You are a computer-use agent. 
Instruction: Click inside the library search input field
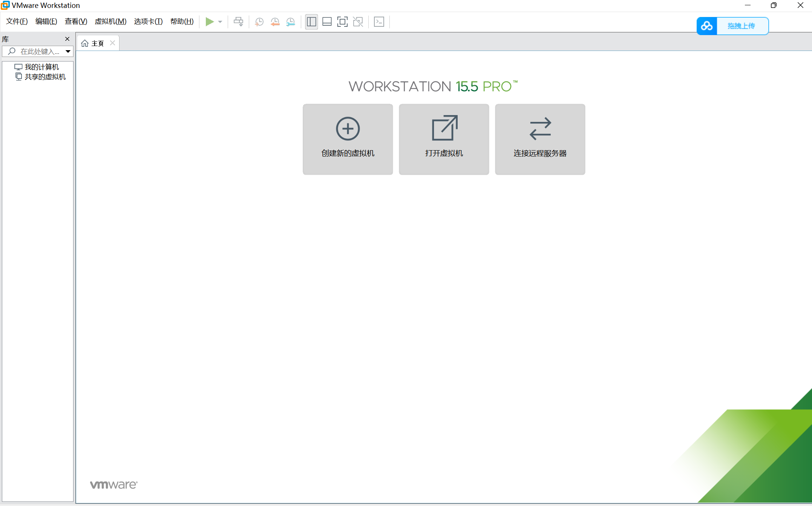[40, 51]
